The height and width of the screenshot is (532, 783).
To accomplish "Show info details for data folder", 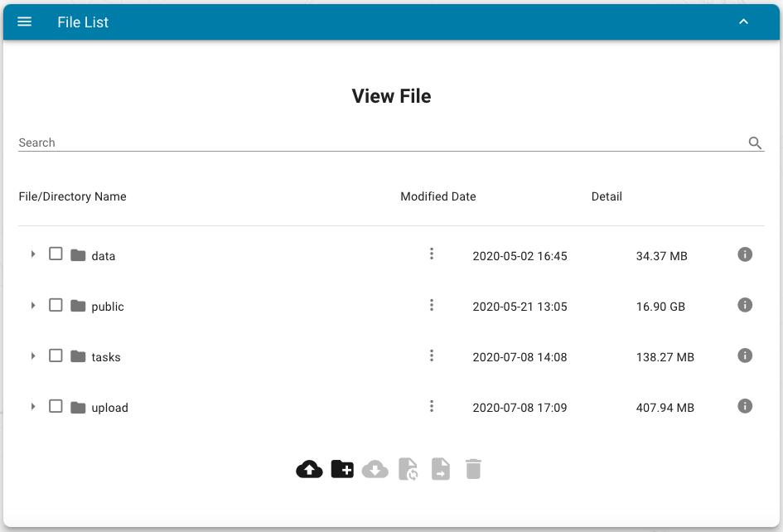I will [x=745, y=254].
